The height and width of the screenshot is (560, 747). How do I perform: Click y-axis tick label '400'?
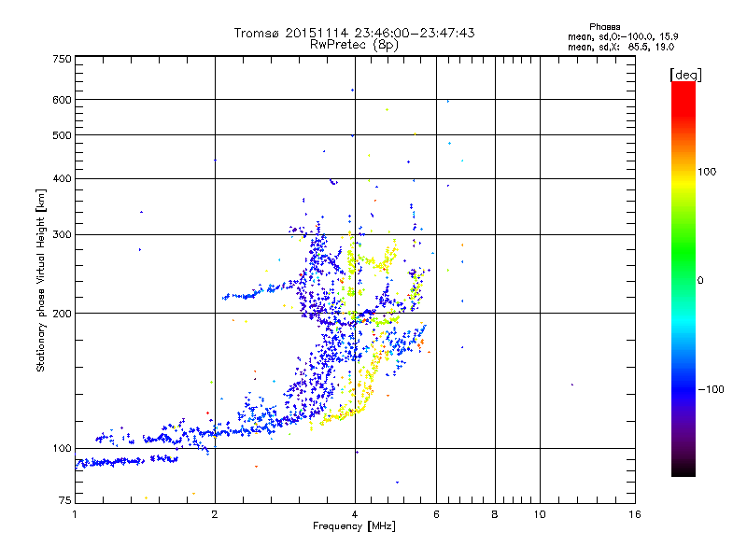click(x=62, y=178)
